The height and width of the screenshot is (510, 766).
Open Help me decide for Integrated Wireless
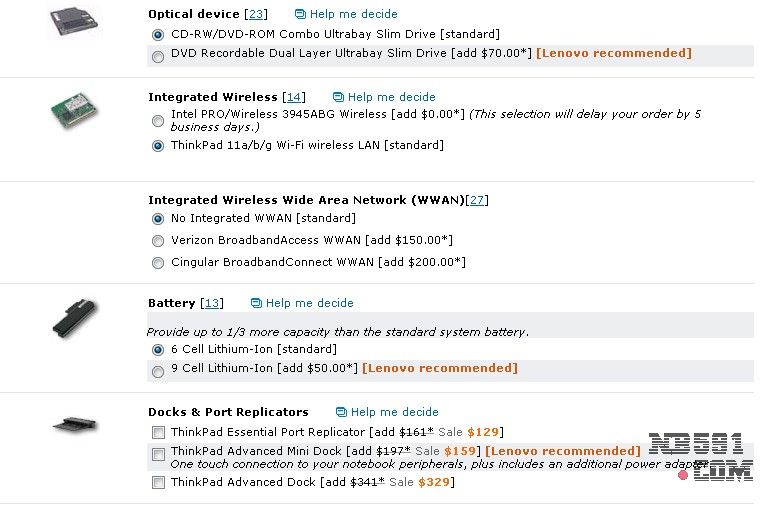pyautogui.click(x=391, y=97)
